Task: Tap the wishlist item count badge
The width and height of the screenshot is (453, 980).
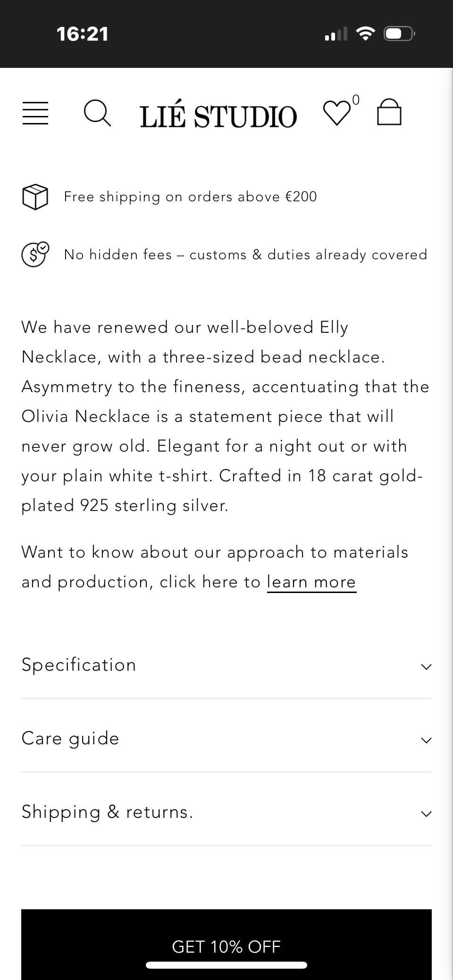Action: (x=356, y=100)
